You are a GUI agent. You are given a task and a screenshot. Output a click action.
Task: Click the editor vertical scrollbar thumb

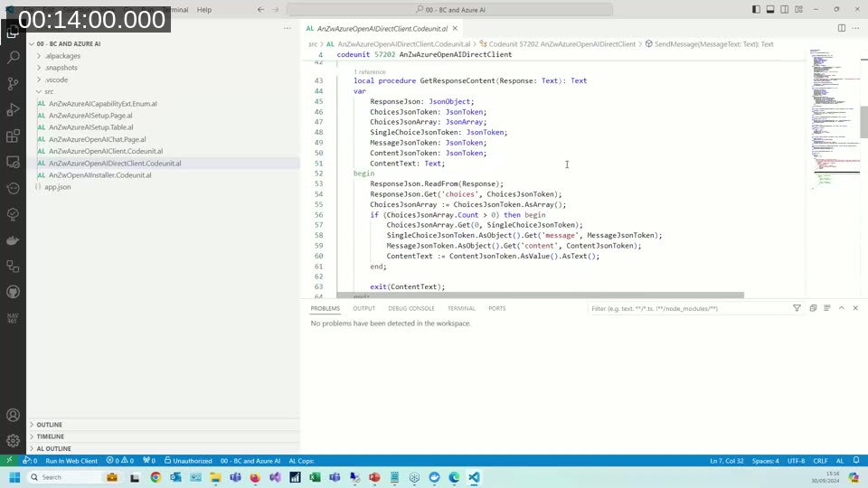[x=863, y=121]
